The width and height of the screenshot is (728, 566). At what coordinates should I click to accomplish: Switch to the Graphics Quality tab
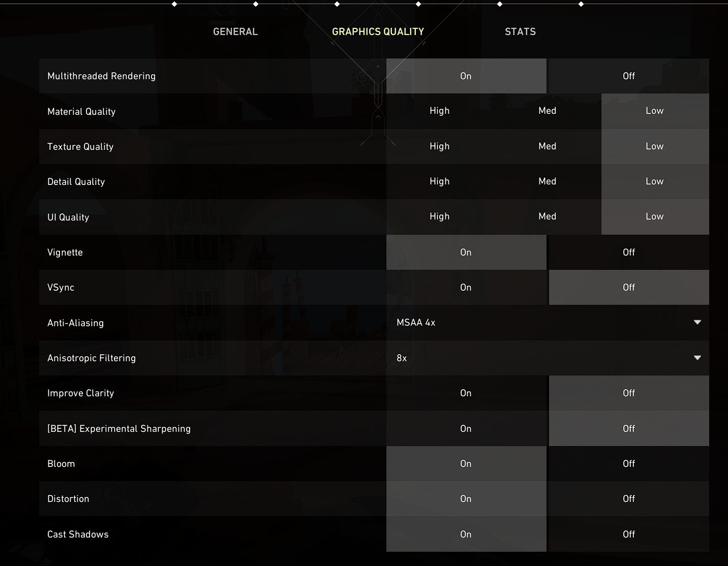[x=378, y=32]
